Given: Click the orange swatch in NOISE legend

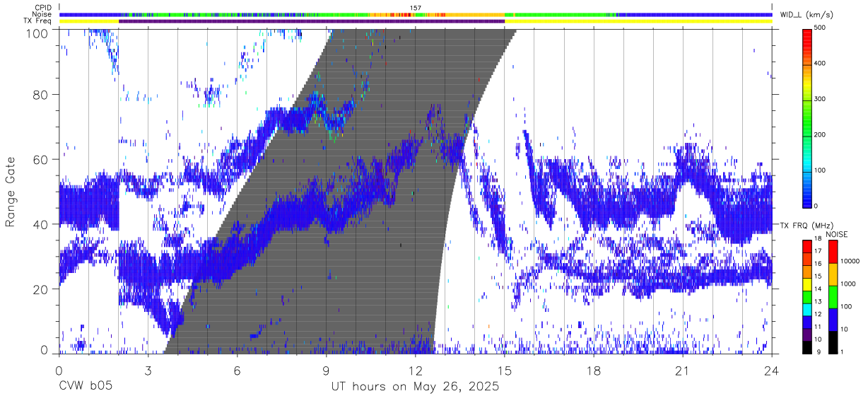Looking at the screenshot, I should click(833, 274).
